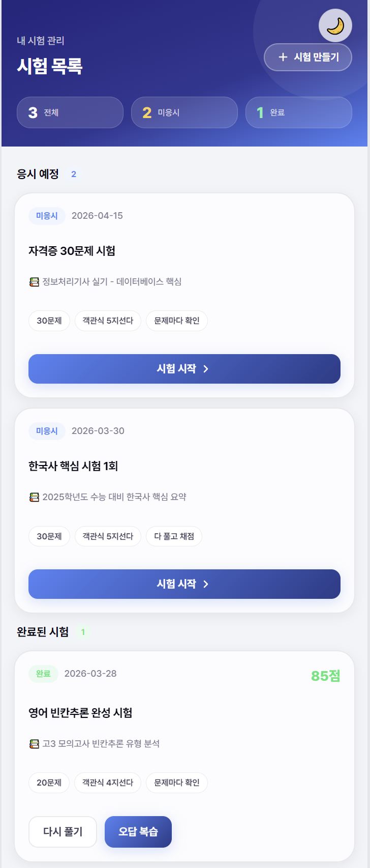The width and height of the screenshot is (370, 868).
Task: Open the 영어 빈칸추론 완성 시험 card title
Action: tap(80, 713)
